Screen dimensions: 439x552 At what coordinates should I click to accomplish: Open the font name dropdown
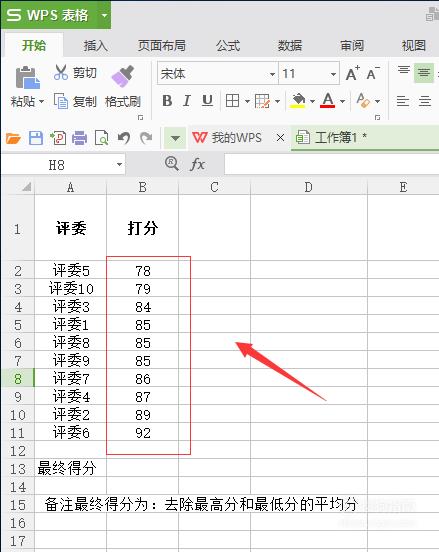[272, 74]
